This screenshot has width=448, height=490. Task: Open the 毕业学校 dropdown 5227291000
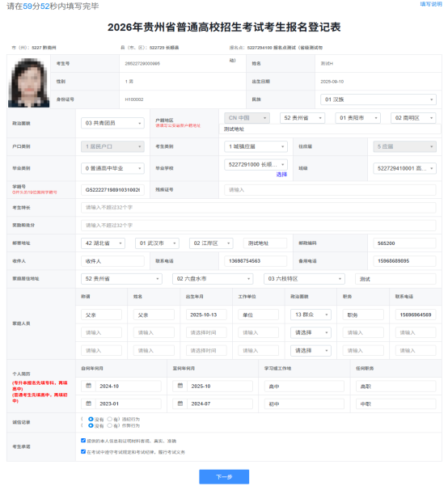256,165
